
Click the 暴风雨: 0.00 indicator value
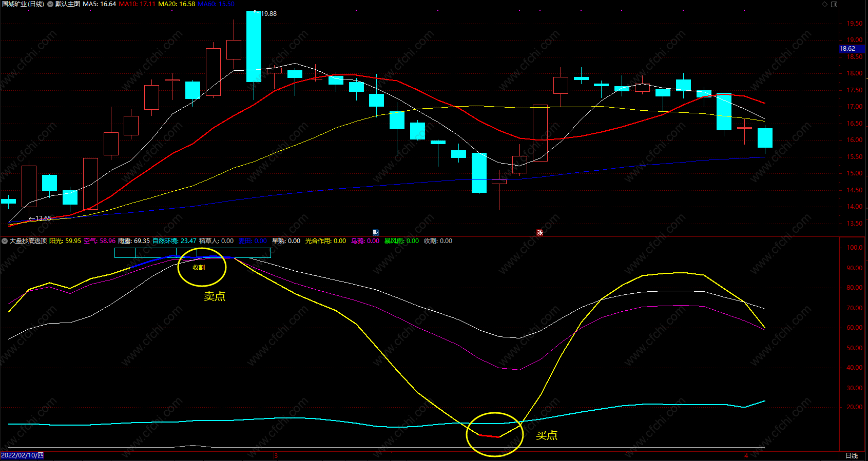401,241
